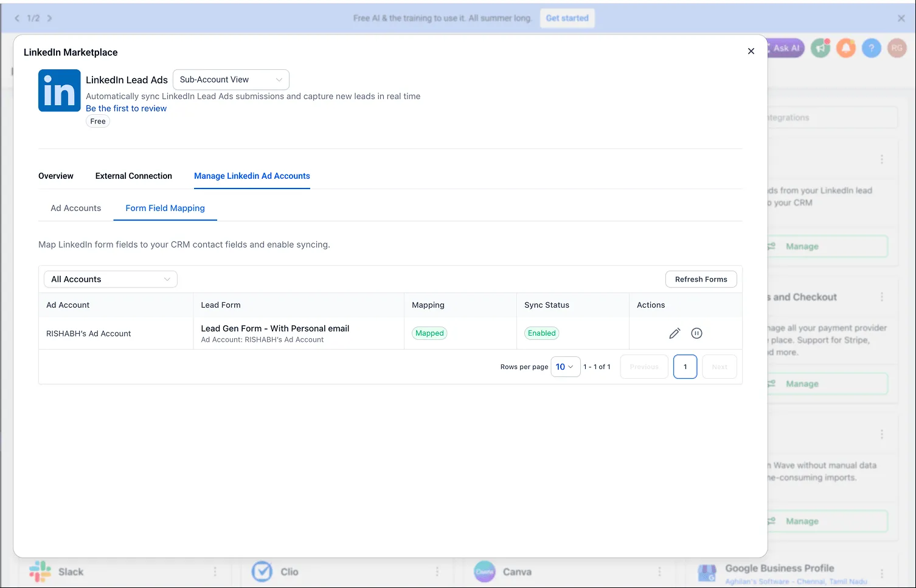916x588 pixels.
Task: Click the green Mapped status badge
Action: pos(429,333)
